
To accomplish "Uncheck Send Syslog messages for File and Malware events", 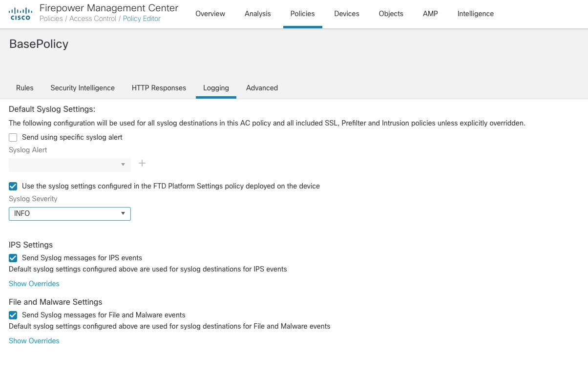I will 13,315.
